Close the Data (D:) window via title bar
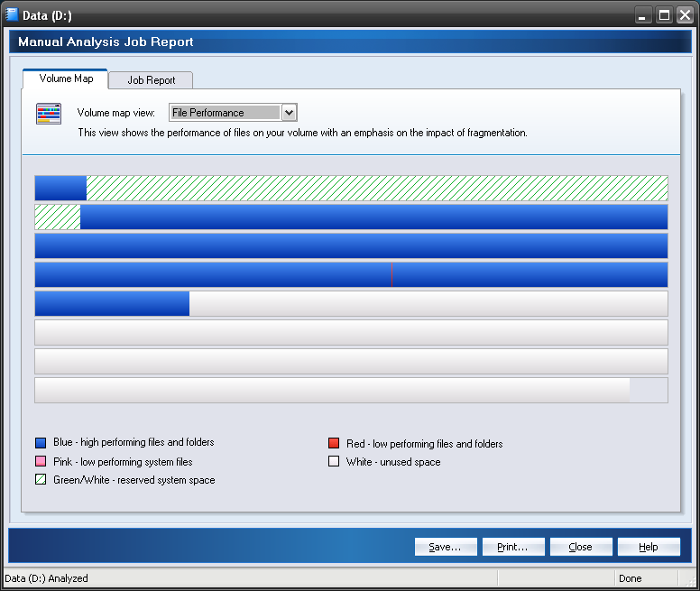The width and height of the screenshot is (700, 591). click(x=685, y=15)
